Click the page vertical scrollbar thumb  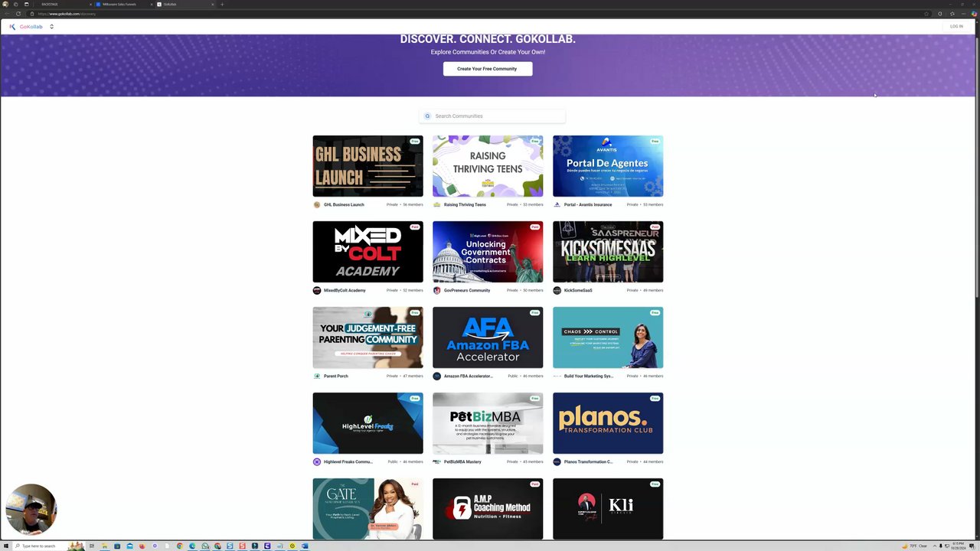(x=977, y=168)
